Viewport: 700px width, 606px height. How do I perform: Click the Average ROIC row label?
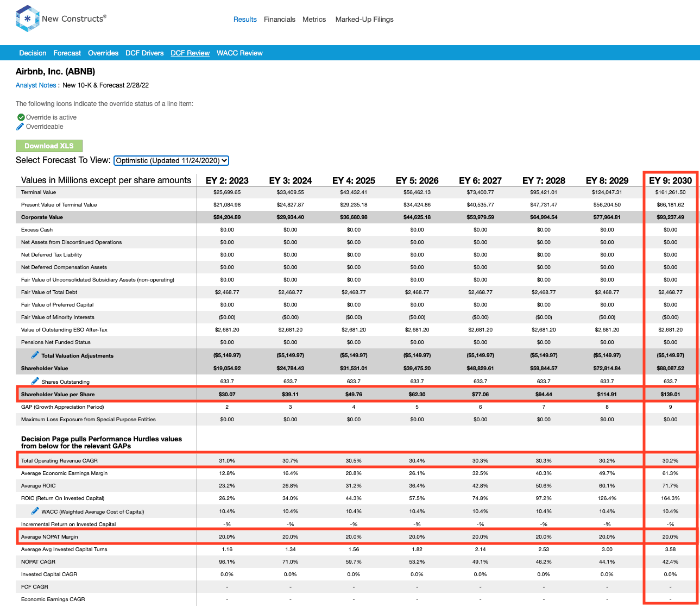point(39,486)
